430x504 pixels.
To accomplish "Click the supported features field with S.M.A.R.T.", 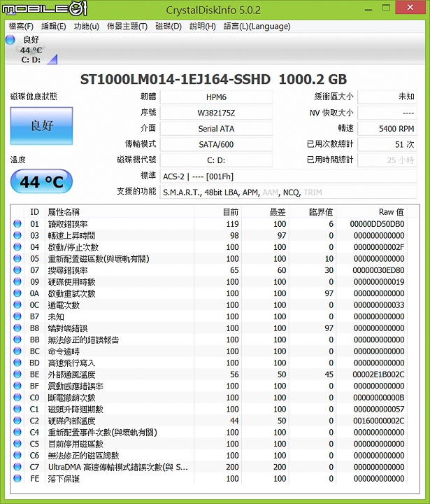I will point(288,192).
